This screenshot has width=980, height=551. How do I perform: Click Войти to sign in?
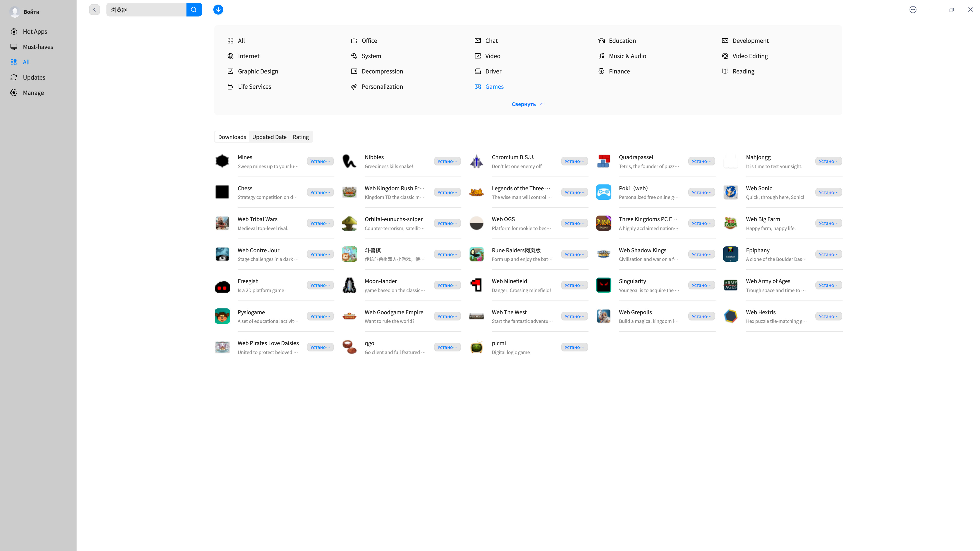pyautogui.click(x=31, y=12)
